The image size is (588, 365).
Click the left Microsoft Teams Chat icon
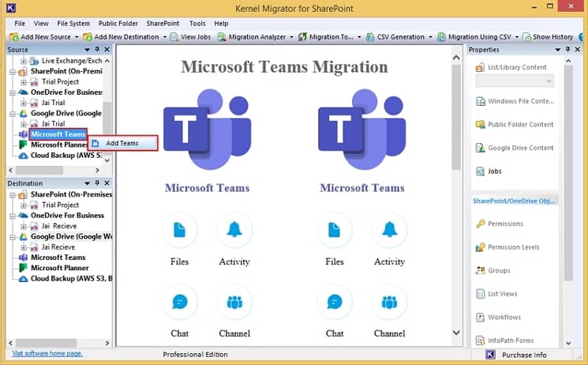(179, 302)
